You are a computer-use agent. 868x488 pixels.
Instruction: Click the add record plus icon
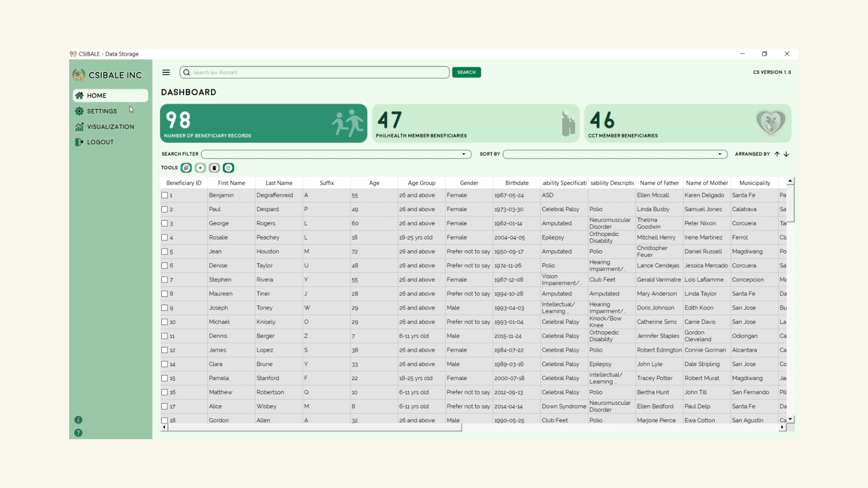(x=200, y=168)
